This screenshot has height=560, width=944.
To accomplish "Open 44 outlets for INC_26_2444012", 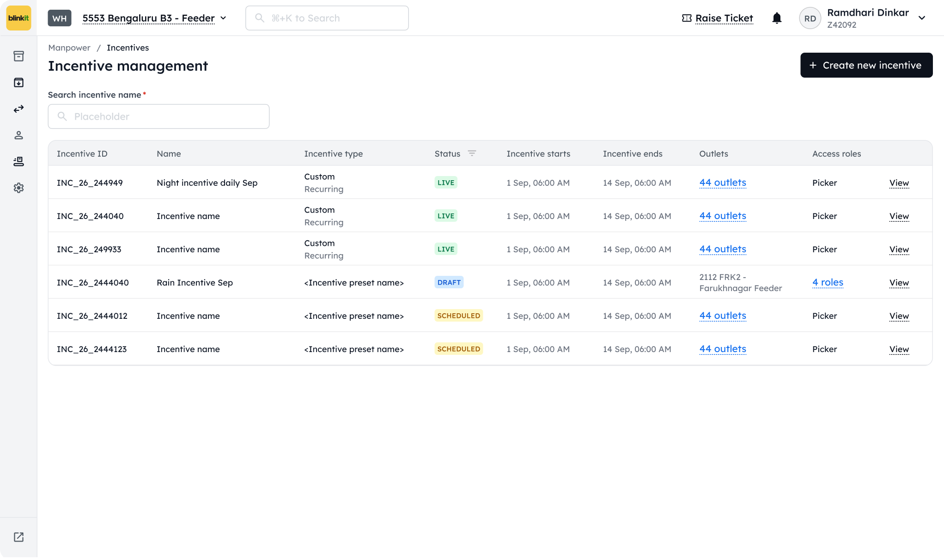I will click(x=723, y=316).
